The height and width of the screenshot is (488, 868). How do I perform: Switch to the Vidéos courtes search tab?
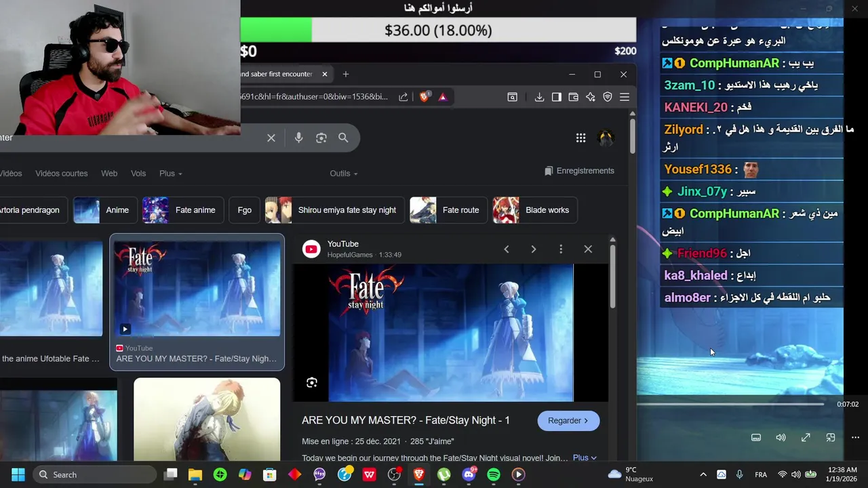click(x=62, y=174)
